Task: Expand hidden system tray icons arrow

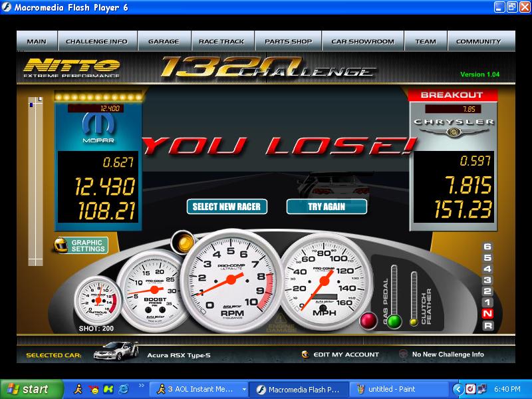Action: [458, 389]
